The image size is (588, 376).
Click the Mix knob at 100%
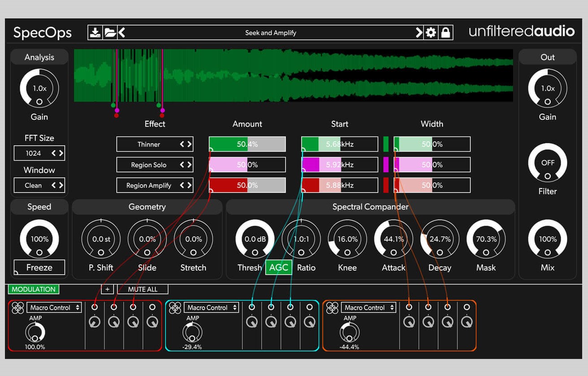pyautogui.click(x=548, y=239)
